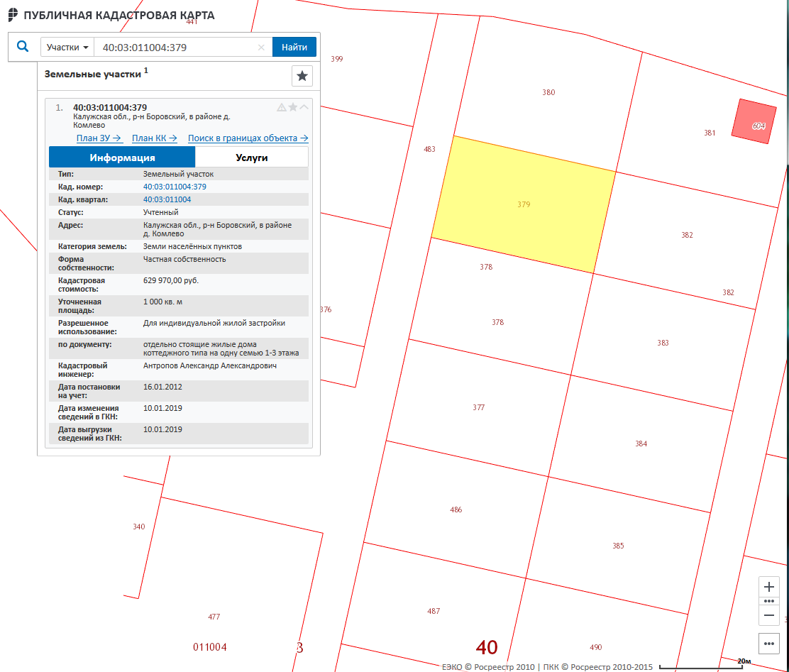Zoom in the map with plus button
This screenshot has width=789, height=672.
(x=769, y=588)
